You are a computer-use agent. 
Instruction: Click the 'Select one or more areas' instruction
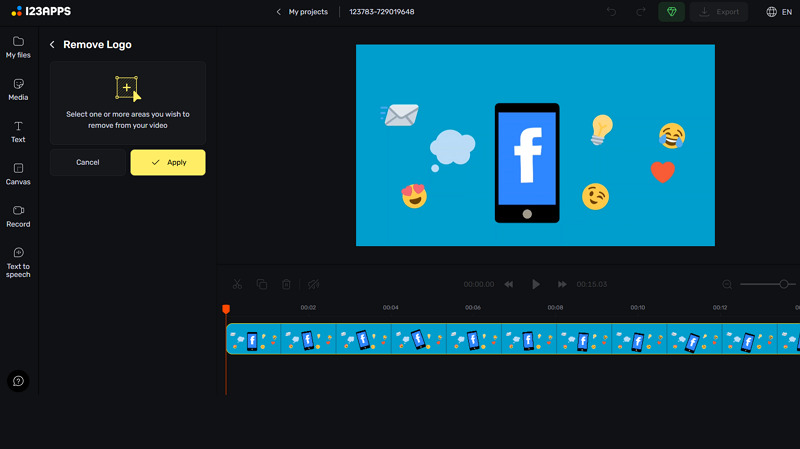128,120
